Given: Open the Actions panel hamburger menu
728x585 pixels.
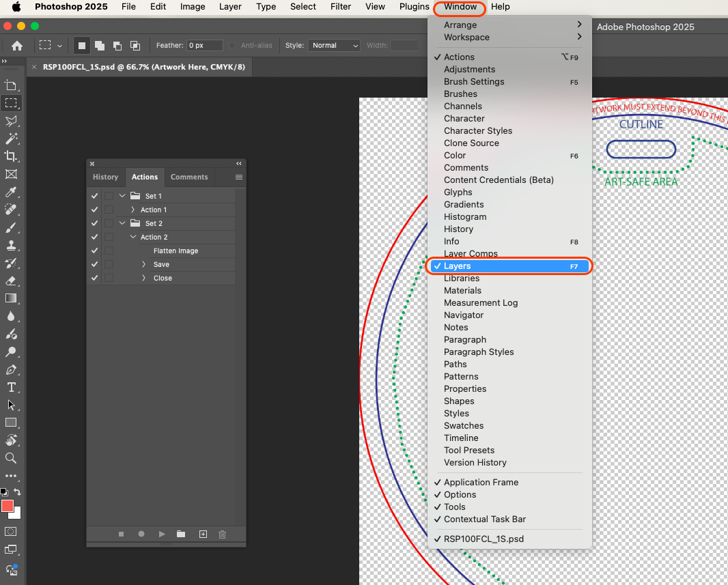Looking at the screenshot, I should [x=238, y=177].
